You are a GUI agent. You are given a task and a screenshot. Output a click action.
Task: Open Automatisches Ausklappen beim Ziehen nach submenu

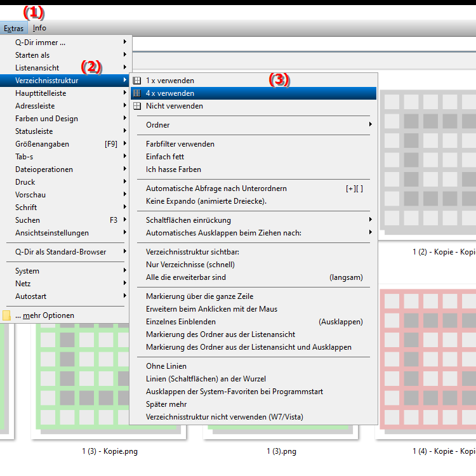coord(253,233)
